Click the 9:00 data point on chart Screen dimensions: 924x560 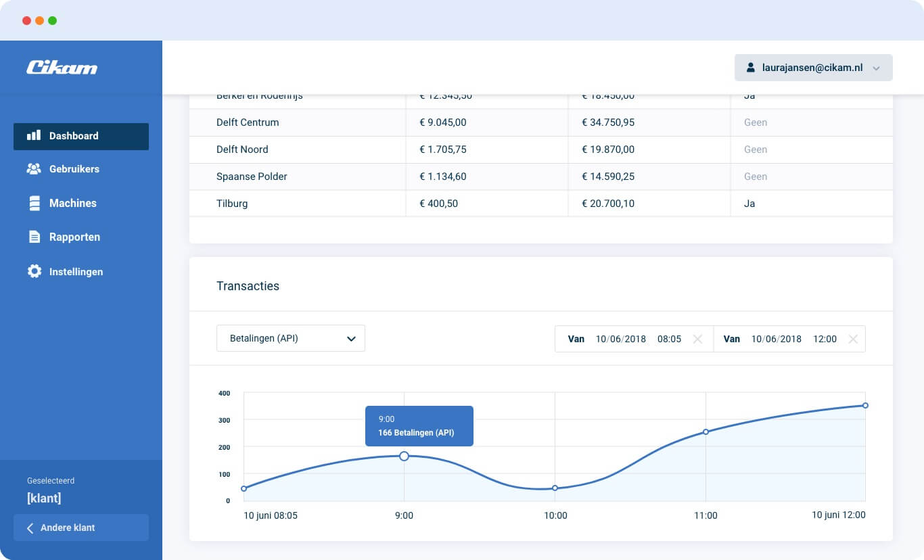pos(404,457)
